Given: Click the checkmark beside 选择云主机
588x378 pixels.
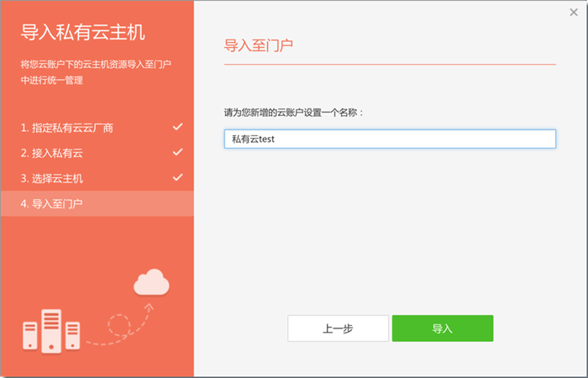Looking at the screenshot, I should (177, 177).
